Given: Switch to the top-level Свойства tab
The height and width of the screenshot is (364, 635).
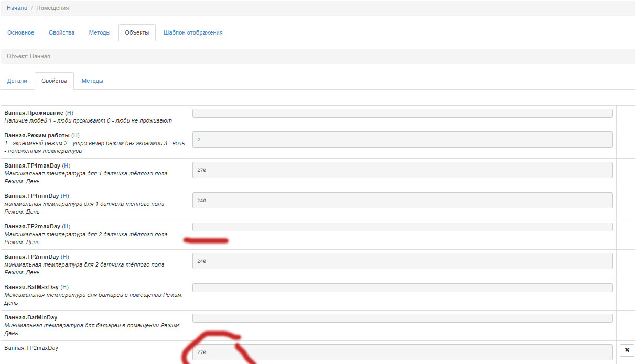Looking at the screenshot, I should 61,32.
